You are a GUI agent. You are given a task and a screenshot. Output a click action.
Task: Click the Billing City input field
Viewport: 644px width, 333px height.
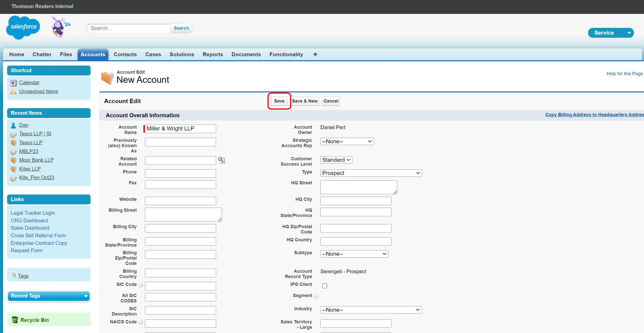tap(180, 228)
